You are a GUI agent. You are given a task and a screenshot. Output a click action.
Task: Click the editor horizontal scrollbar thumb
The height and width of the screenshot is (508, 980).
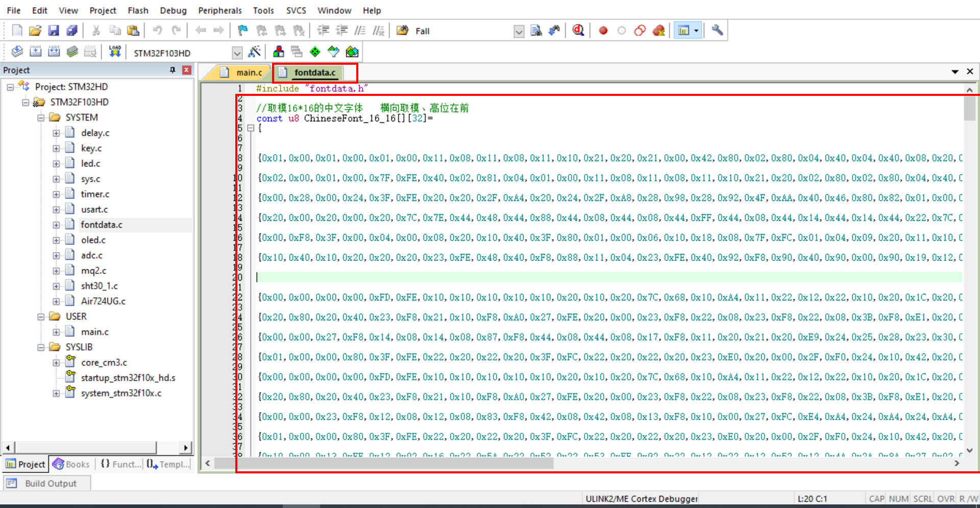pos(384,463)
